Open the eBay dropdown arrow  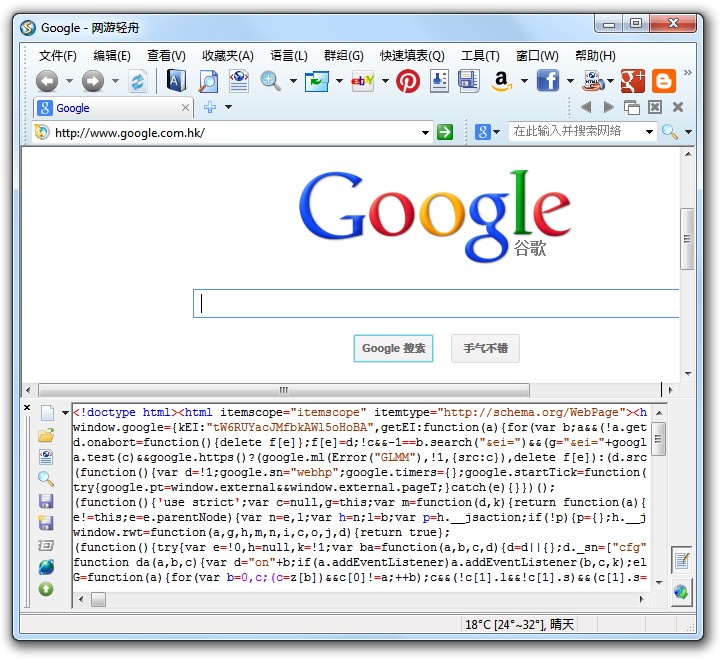(385, 81)
